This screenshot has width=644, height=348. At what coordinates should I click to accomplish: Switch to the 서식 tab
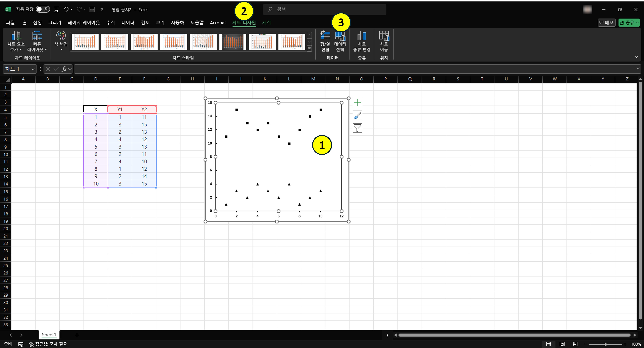pos(267,23)
